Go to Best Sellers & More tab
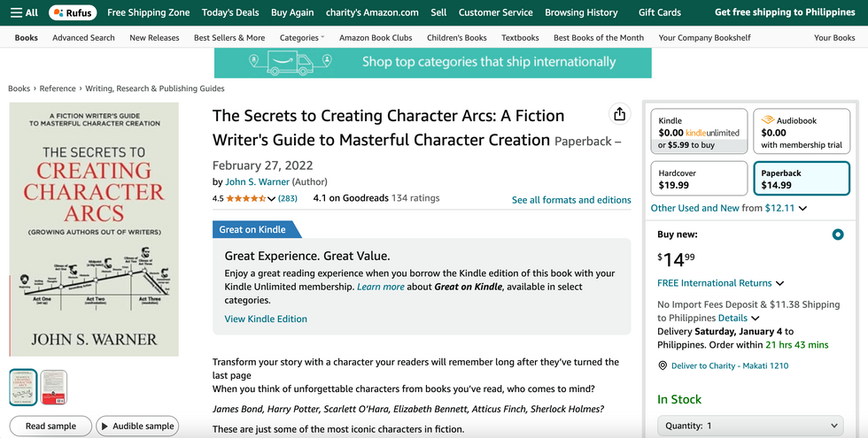Viewport: 868px width, 438px height. coord(229,38)
